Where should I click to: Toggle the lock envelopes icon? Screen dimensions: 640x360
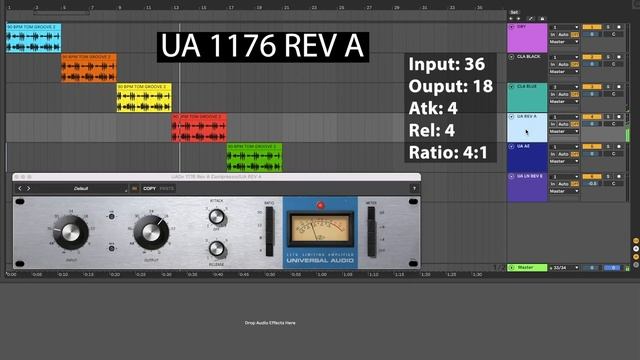click(x=542, y=19)
